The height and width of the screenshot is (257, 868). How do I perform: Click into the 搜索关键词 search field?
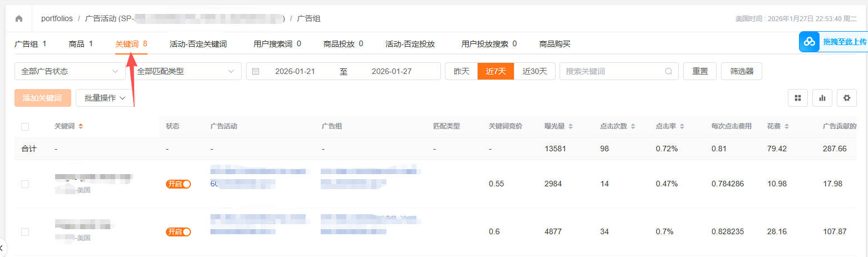coord(612,72)
